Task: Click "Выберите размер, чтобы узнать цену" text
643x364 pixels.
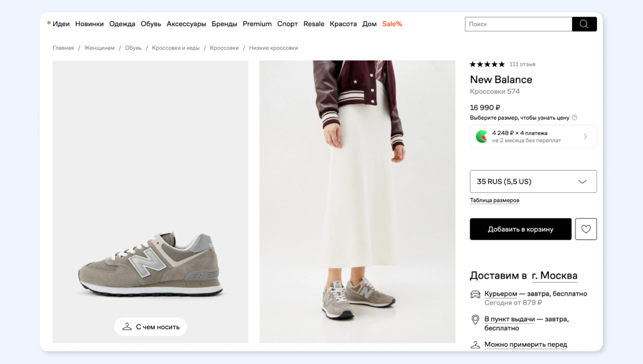Action: (x=520, y=118)
